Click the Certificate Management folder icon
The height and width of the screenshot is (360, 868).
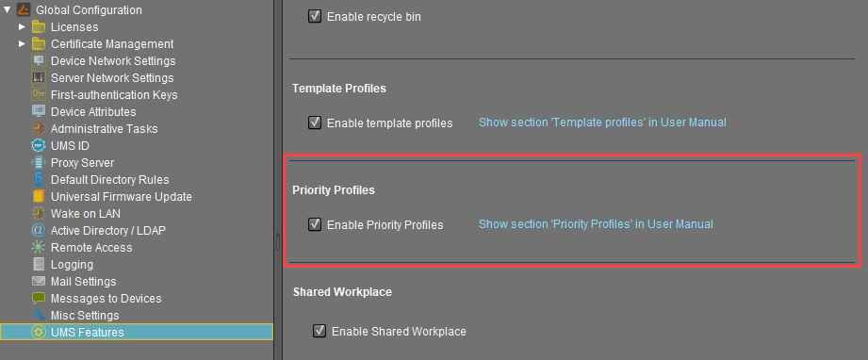(x=39, y=43)
